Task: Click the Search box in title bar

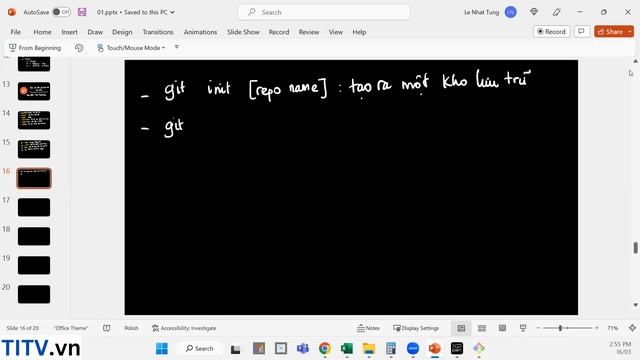Action: [324, 12]
